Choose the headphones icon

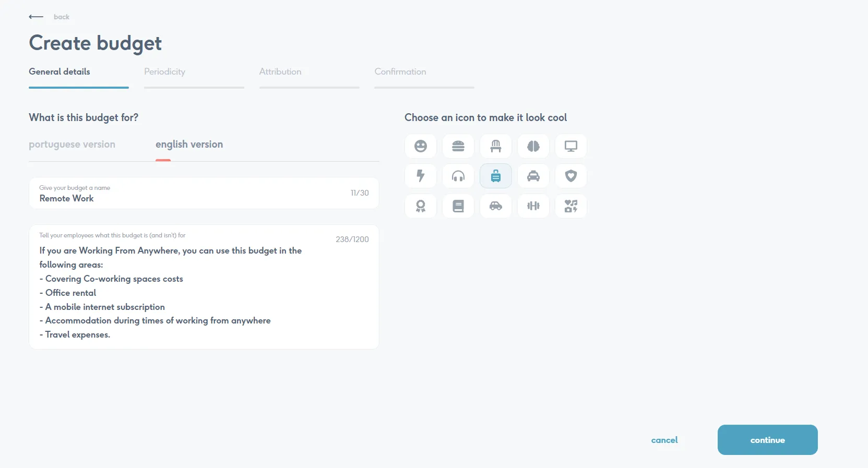[458, 176]
